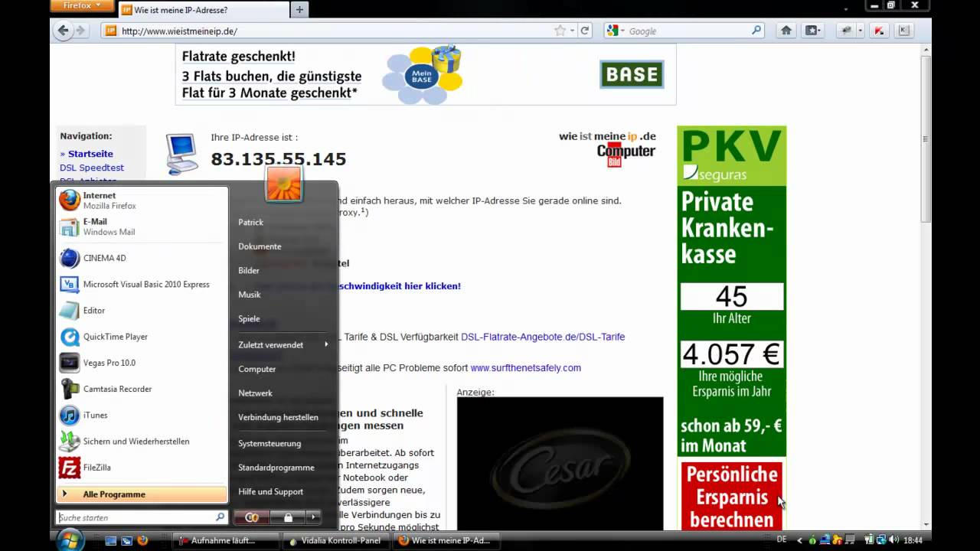Start Microsoft Visual Basic 2010 Express
Image resolution: width=980 pixels, height=551 pixels.
[142, 284]
